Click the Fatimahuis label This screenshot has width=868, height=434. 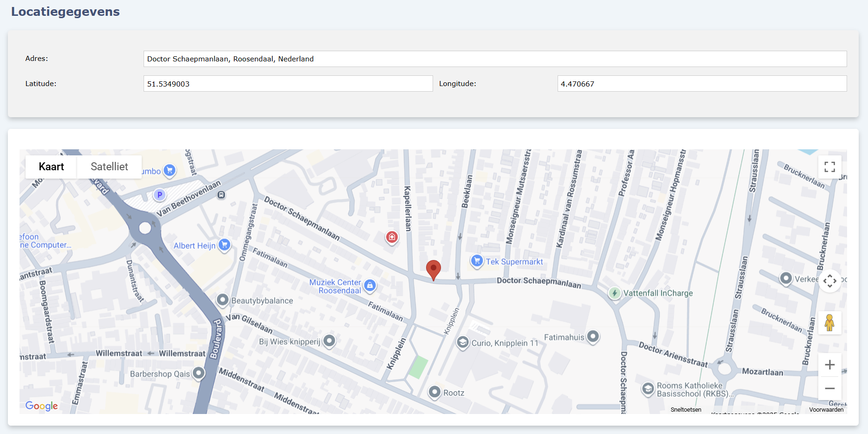coord(564,337)
